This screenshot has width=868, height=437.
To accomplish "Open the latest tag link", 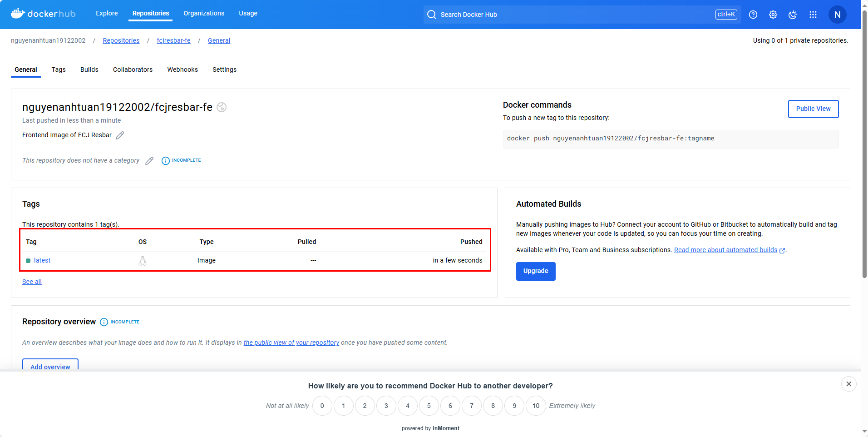I will pyautogui.click(x=42, y=260).
